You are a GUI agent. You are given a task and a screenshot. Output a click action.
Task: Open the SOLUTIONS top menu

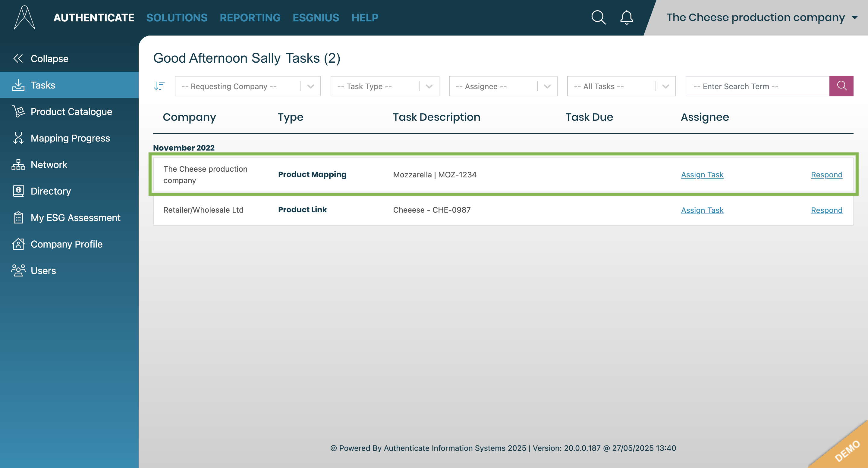click(x=177, y=17)
